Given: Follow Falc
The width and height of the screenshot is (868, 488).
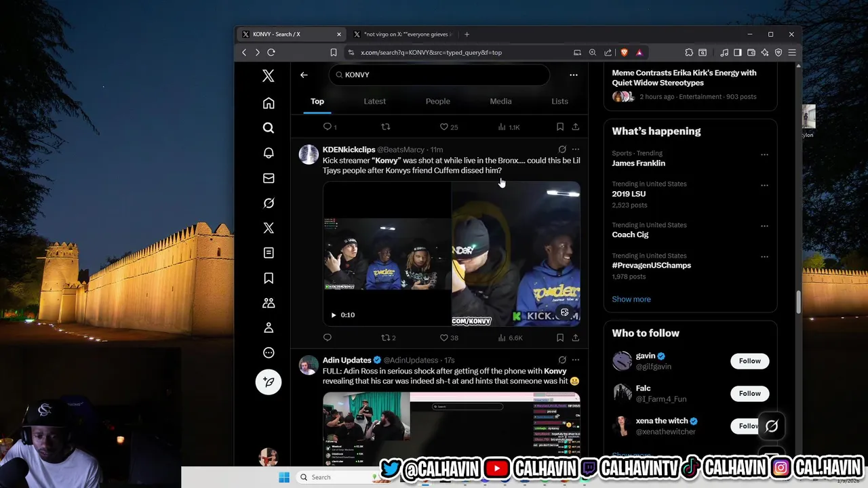Looking at the screenshot, I should (749, 394).
